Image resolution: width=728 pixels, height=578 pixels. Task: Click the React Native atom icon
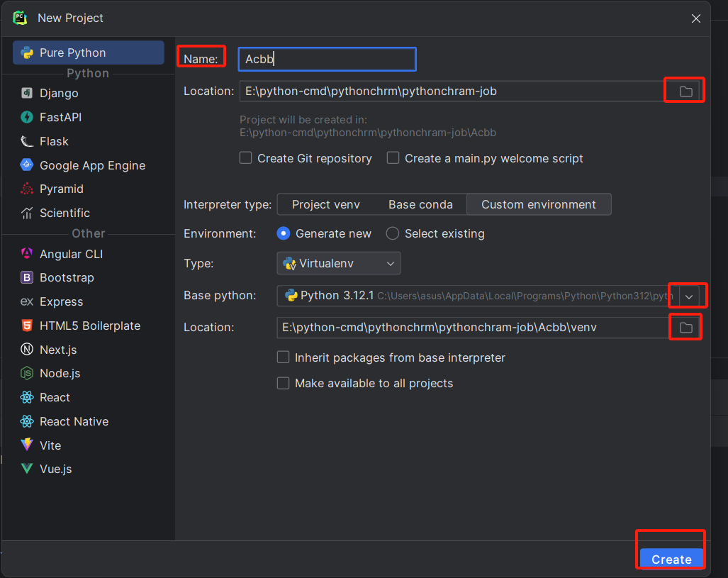pyautogui.click(x=27, y=421)
